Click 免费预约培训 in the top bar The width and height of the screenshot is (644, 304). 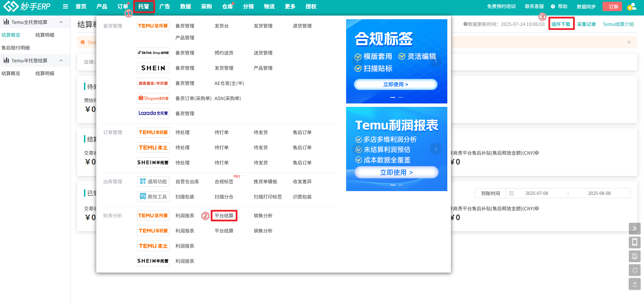[501, 6]
